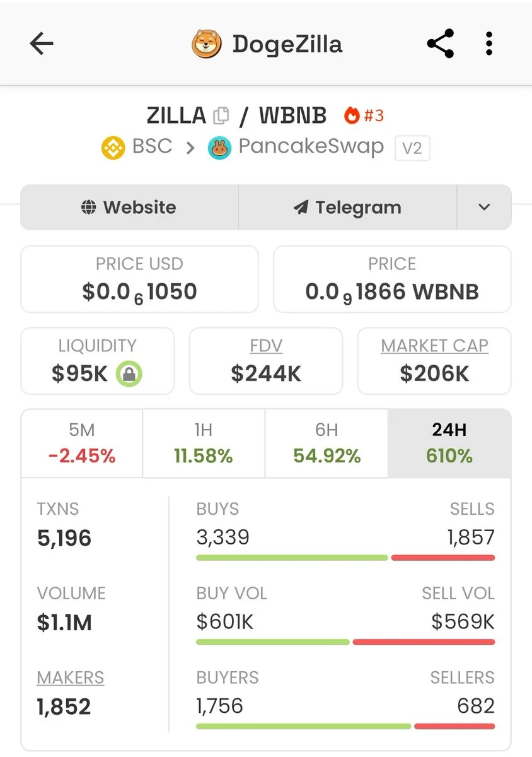Tap the back arrow icon
532x757 pixels.
42,44
